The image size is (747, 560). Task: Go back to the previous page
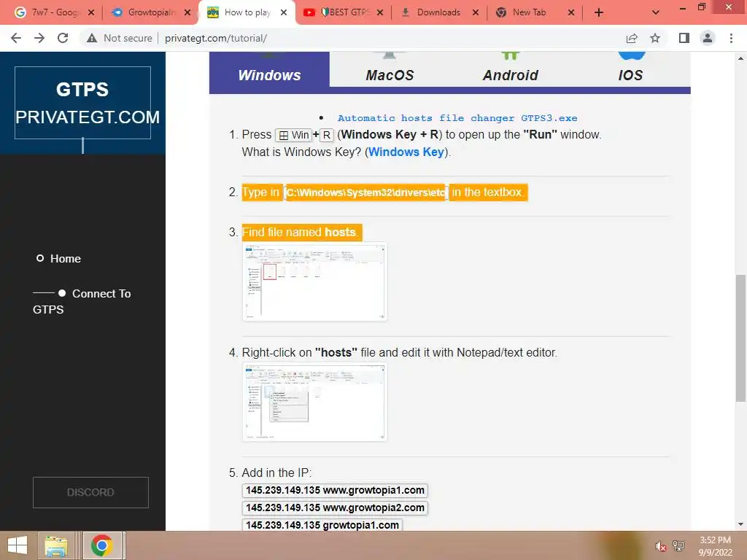pyautogui.click(x=16, y=38)
